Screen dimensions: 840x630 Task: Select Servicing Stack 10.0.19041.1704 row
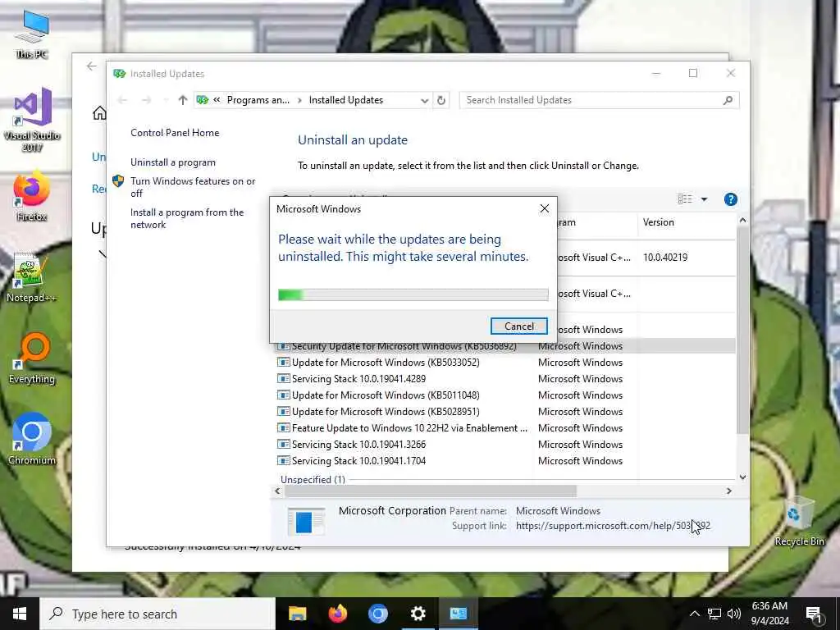tap(505, 461)
